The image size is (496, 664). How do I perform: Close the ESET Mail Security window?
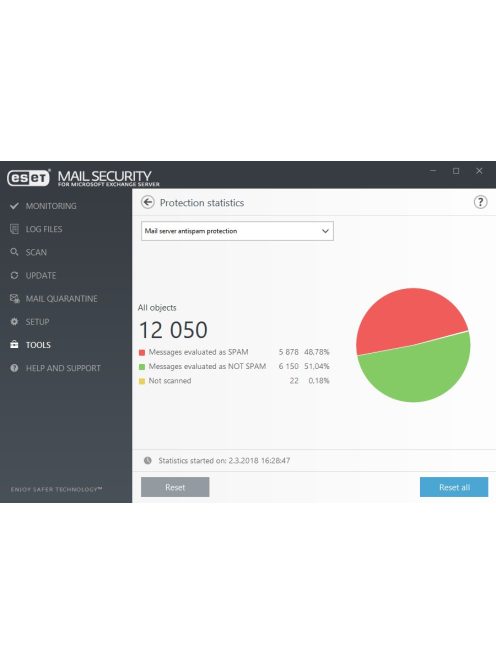point(479,171)
